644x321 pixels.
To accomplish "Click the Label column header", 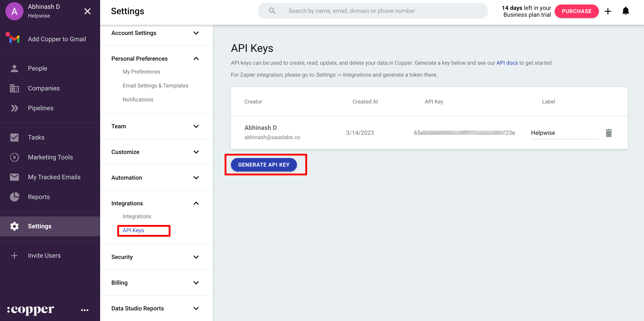I will point(548,102).
